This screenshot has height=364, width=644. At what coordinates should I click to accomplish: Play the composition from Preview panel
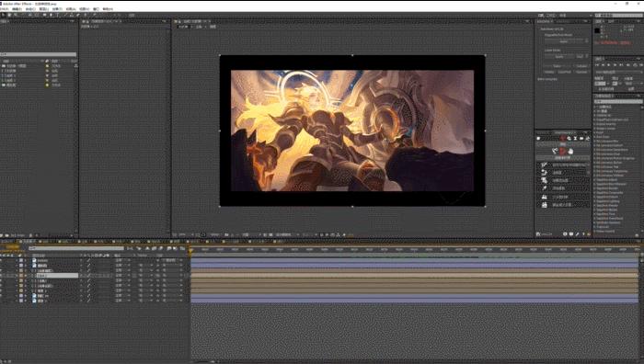click(609, 65)
